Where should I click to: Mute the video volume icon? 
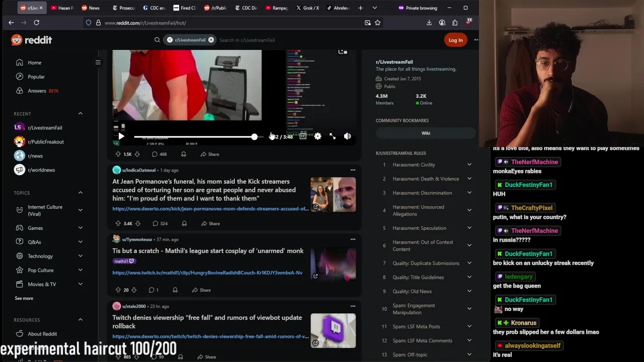(x=347, y=136)
